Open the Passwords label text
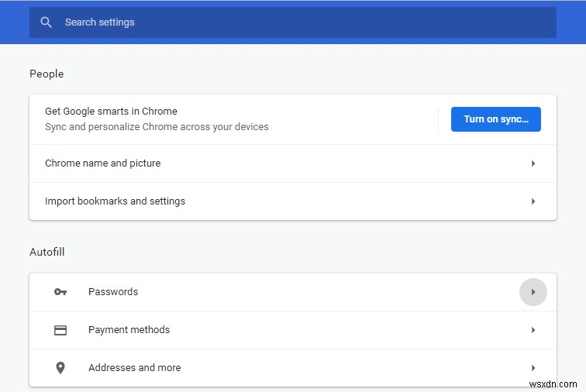The width and height of the screenshot is (586, 392). pyautogui.click(x=113, y=292)
